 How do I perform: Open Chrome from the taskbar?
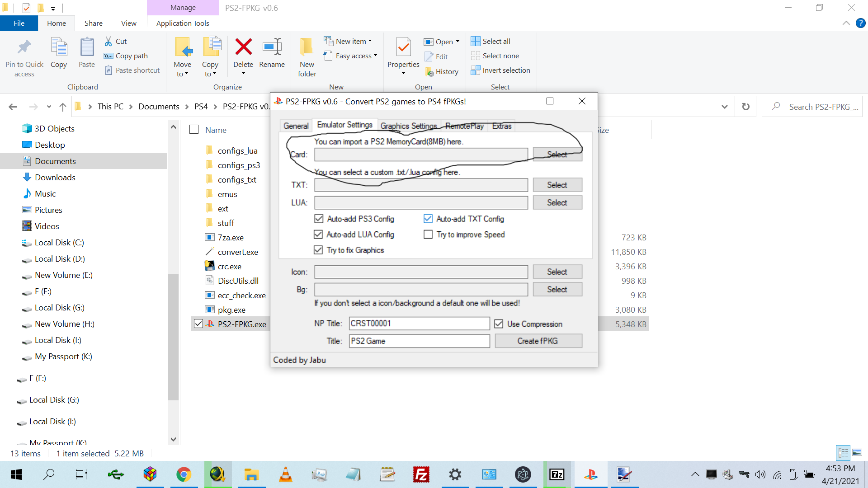[x=184, y=474]
